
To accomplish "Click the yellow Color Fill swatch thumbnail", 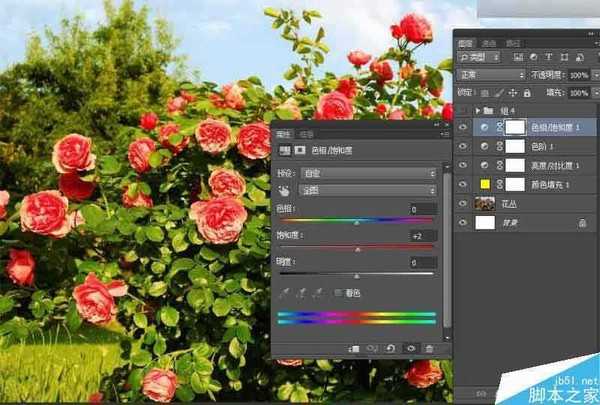I will tap(485, 185).
